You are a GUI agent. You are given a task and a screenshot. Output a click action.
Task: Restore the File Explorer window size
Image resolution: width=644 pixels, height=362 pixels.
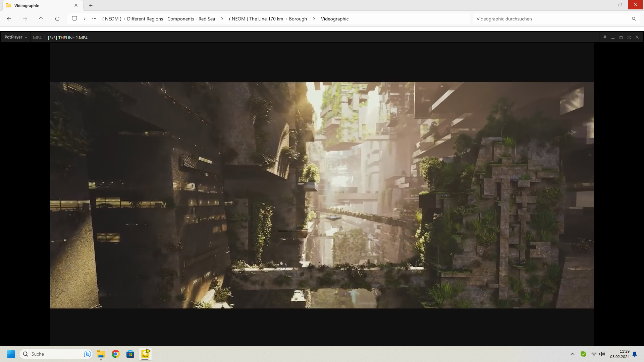(620, 5)
